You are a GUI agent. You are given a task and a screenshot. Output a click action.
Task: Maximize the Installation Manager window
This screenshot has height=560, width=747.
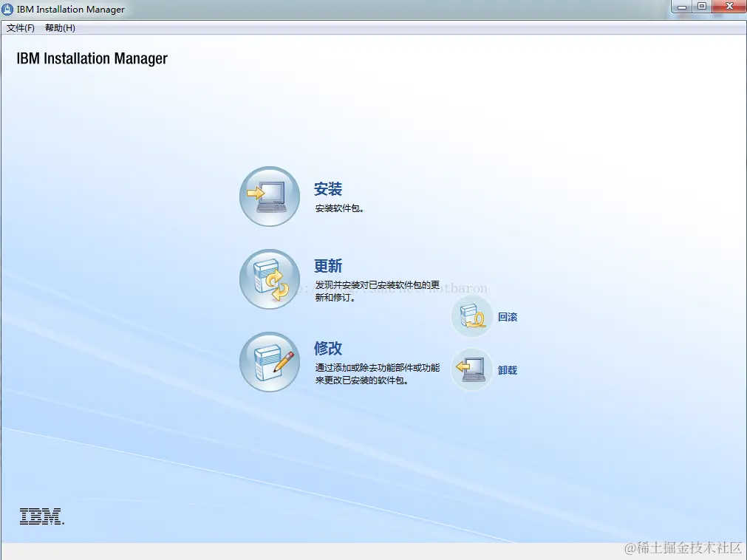(702, 7)
